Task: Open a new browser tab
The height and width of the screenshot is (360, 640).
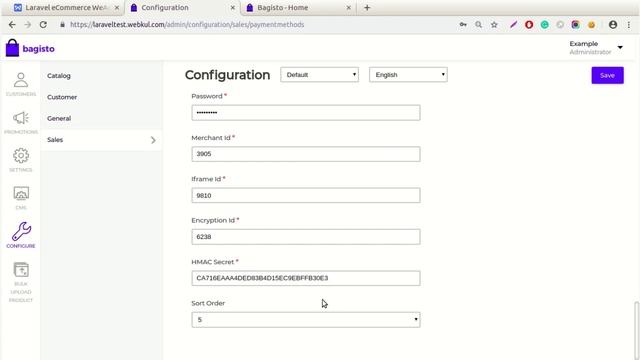Action: click(x=367, y=7)
